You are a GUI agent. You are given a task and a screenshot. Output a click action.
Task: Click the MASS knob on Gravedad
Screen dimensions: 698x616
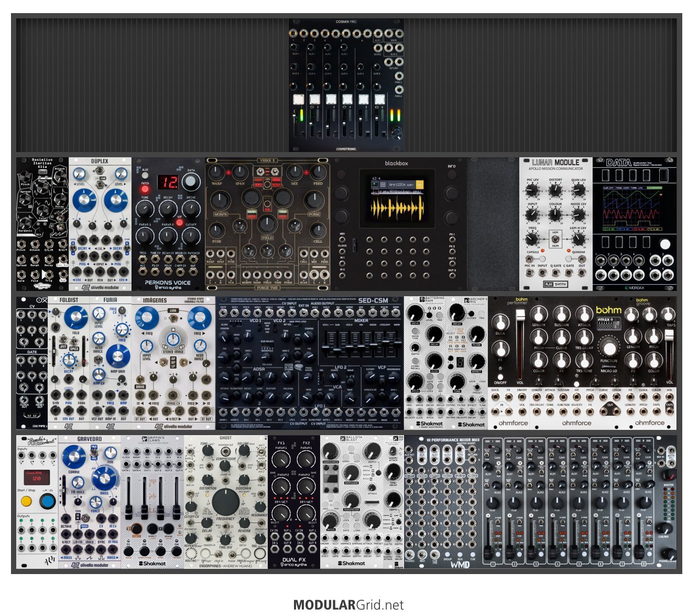104,479
